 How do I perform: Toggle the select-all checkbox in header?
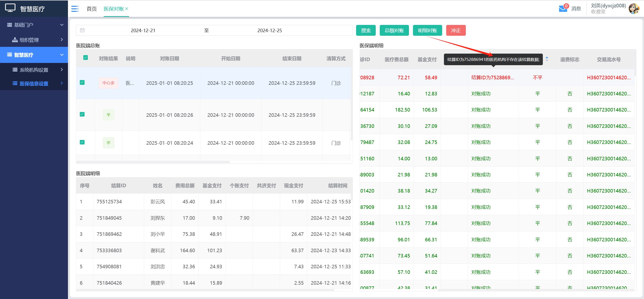pyautogui.click(x=86, y=58)
